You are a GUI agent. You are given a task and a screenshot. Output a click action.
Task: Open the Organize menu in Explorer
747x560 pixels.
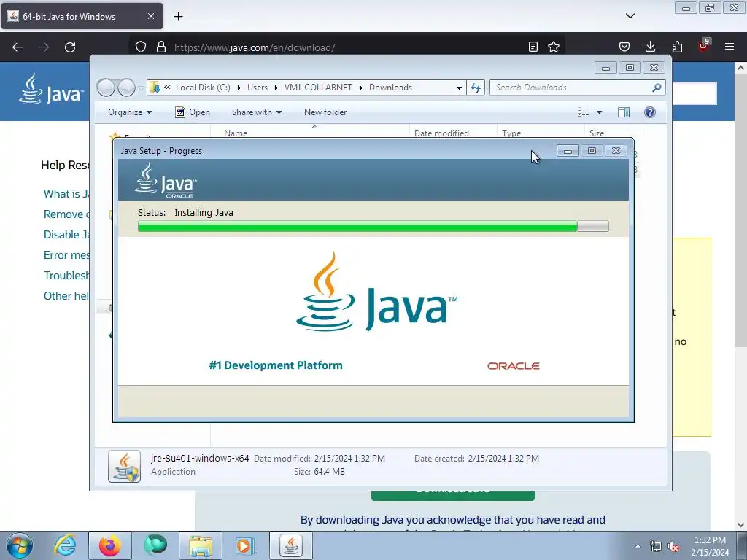tap(130, 112)
